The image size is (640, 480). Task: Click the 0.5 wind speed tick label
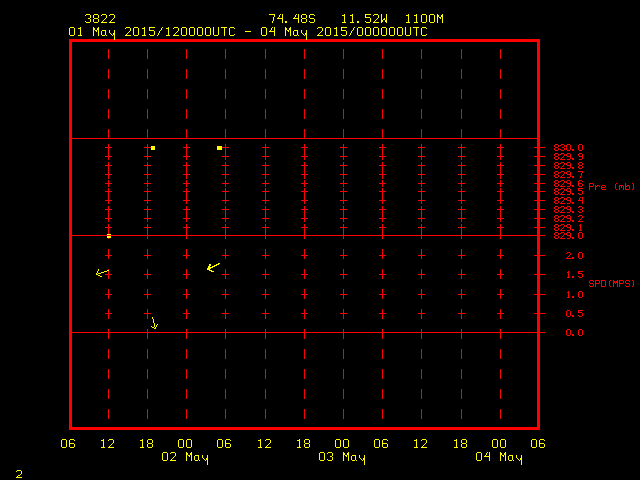pyautogui.click(x=574, y=313)
